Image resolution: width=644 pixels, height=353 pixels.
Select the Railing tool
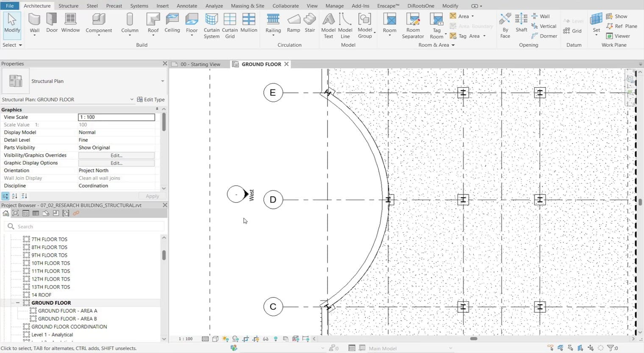click(273, 24)
